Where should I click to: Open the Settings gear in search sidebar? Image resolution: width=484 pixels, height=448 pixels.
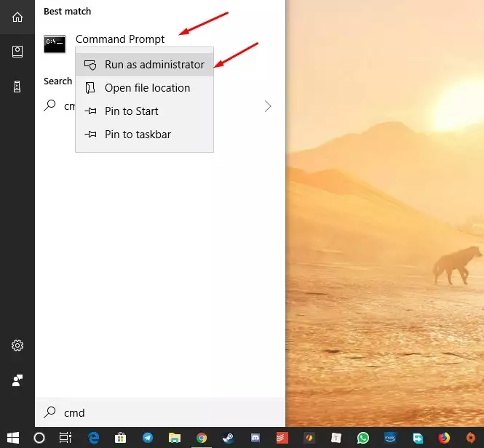17,345
